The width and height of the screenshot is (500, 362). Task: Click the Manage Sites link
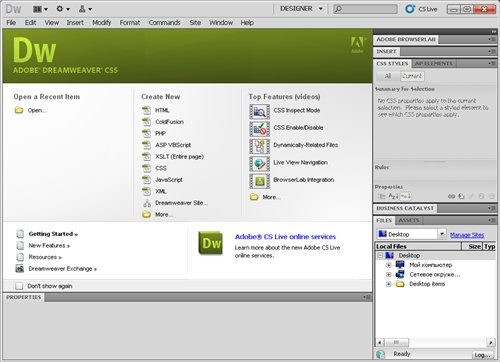point(467,235)
